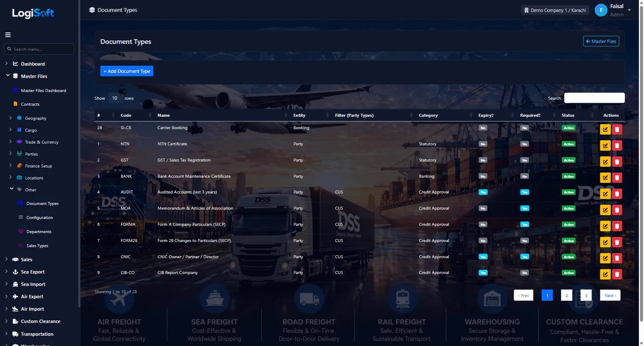Open the Sea Export menu
This screenshot has height=346, width=644.
33,272
